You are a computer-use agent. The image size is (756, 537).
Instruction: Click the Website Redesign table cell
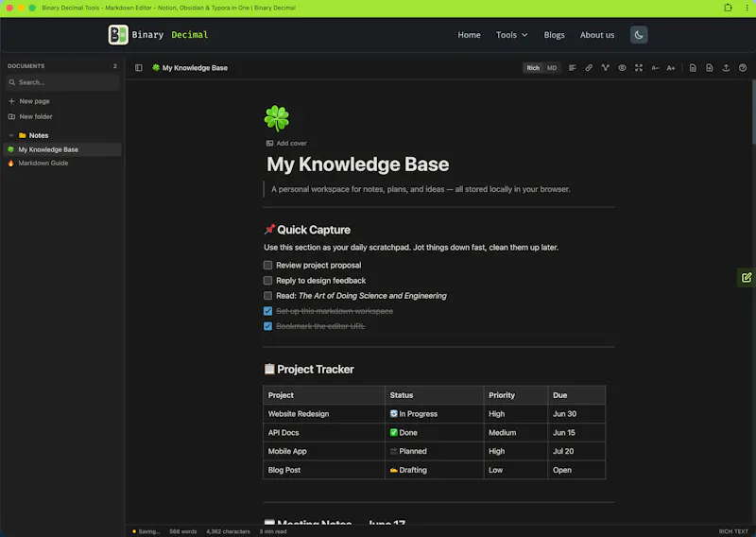(x=324, y=414)
